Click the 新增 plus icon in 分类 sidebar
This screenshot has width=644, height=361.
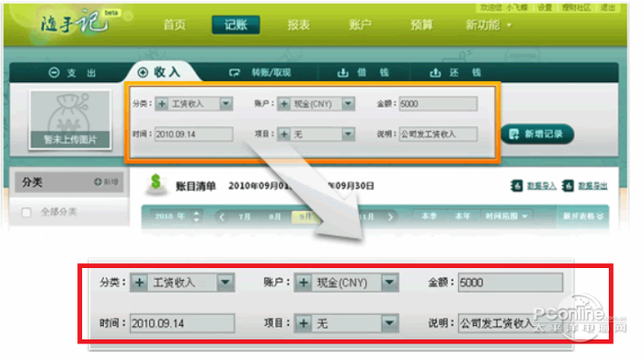[98, 182]
